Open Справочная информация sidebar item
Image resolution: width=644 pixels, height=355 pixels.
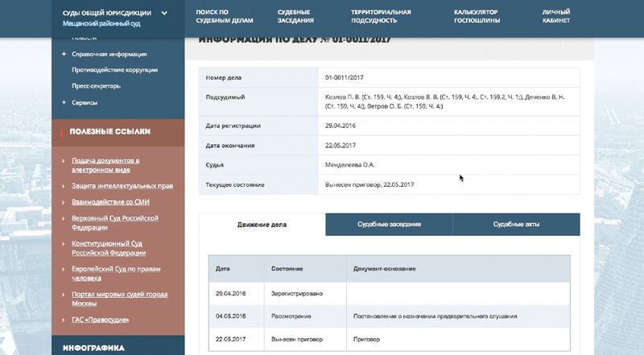[x=109, y=54]
